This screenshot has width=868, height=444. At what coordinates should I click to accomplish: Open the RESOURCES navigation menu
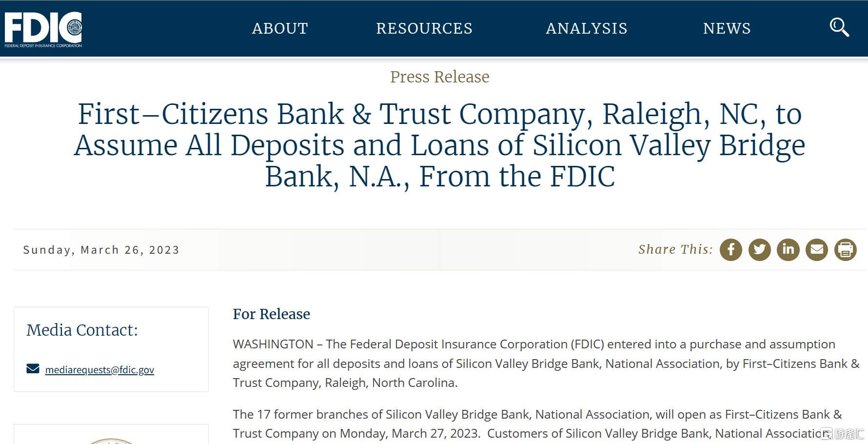[x=424, y=28]
